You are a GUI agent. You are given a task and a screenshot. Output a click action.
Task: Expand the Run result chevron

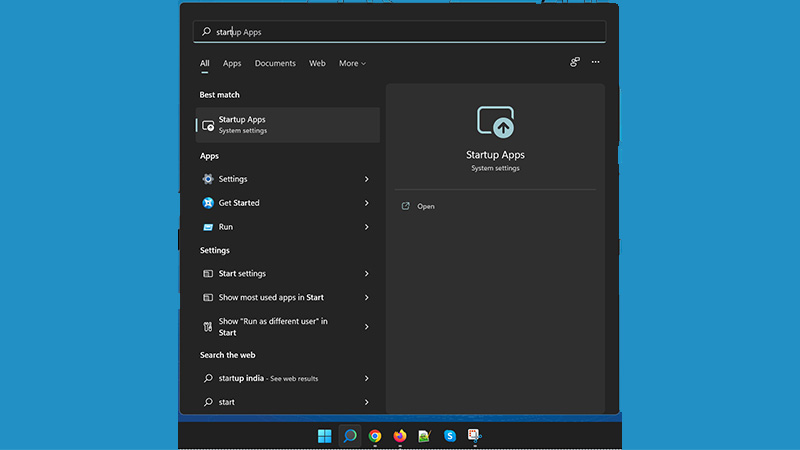366,227
